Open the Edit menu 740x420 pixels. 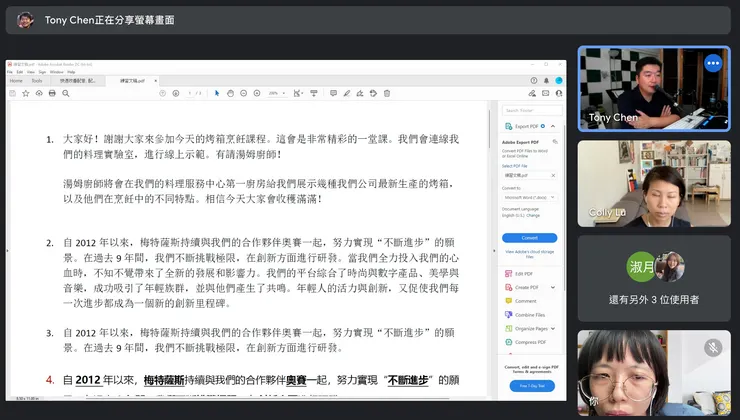[x=20, y=72]
